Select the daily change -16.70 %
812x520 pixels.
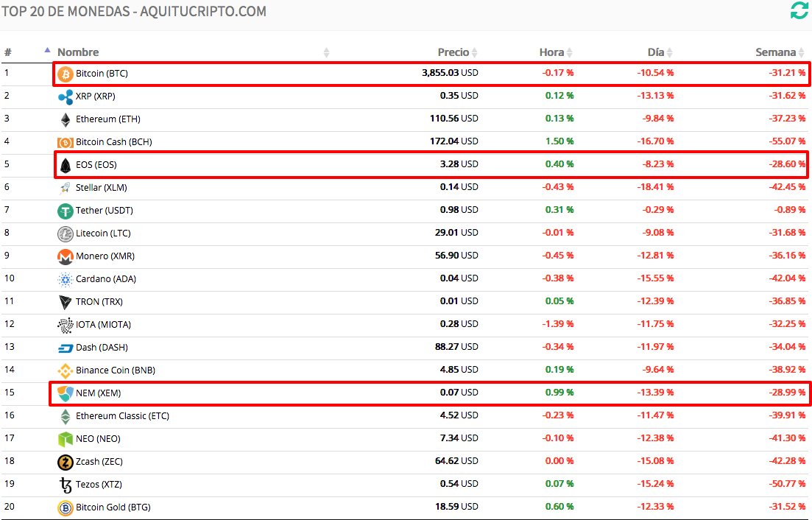coord(655,141)
